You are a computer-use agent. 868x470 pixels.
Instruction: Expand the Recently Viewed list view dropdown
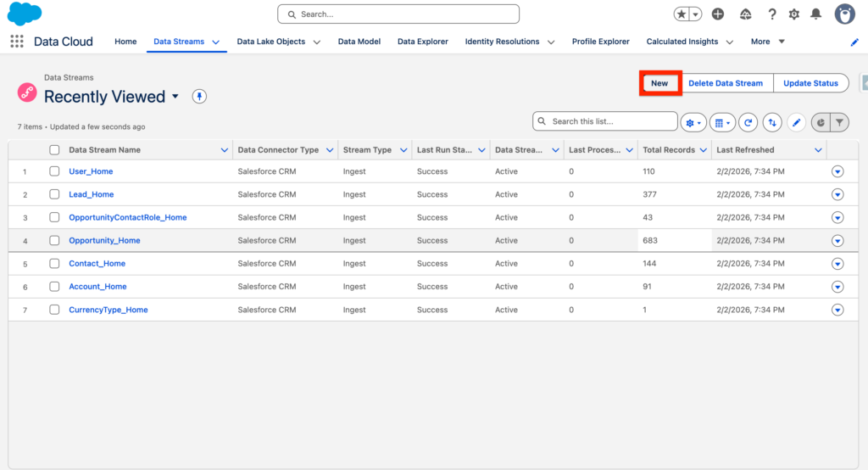pos(175,97)
